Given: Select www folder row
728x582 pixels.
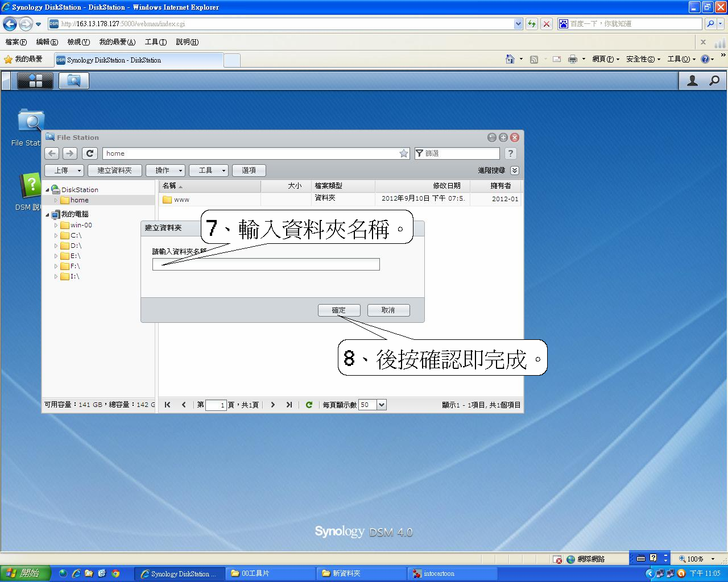Looking at the screenshot, I should click(340, 199).
